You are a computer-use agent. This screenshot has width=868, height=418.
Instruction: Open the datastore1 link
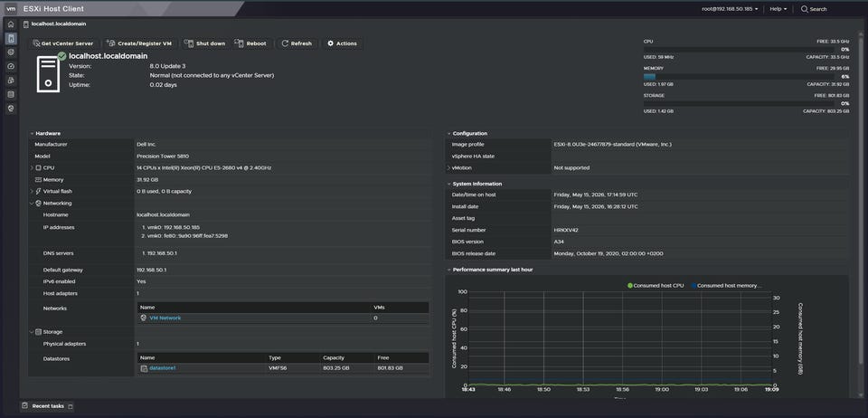(x=162, y=368)
